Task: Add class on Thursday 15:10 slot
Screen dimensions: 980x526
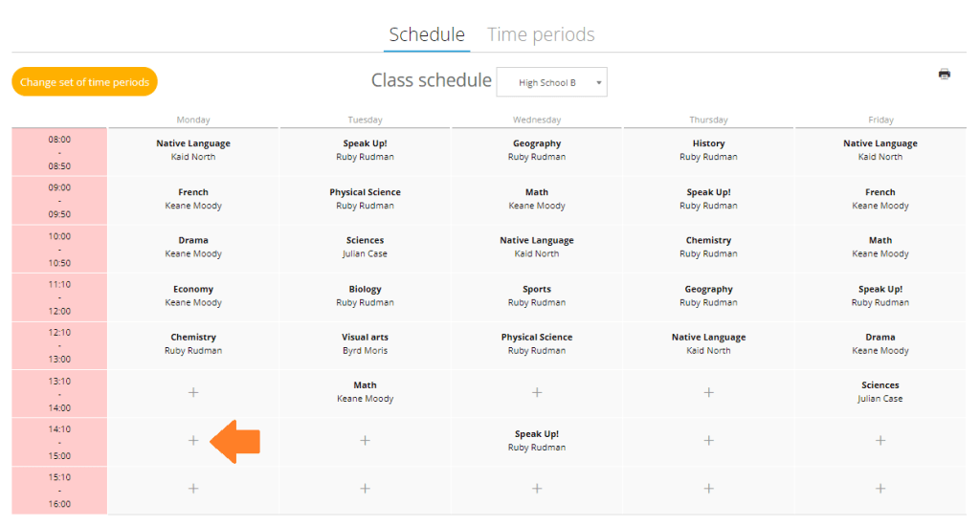Action: click(709, 489)
